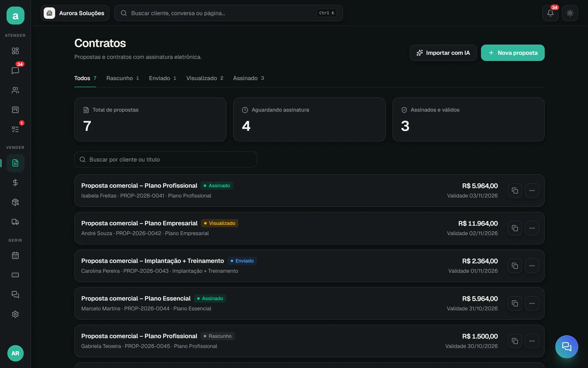Open the chat bubbles icon under Gerir
The image size is (588, 368).
coord(15,294)
